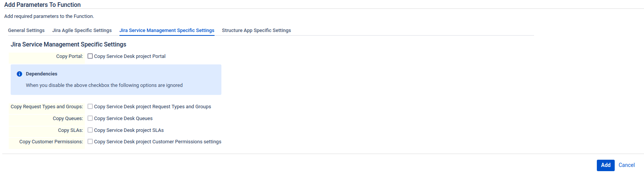Click the "Copy Customer Permissions:" field label
Image resolution: width=644 pixels, height=178 pixels.
click(51, 142)
